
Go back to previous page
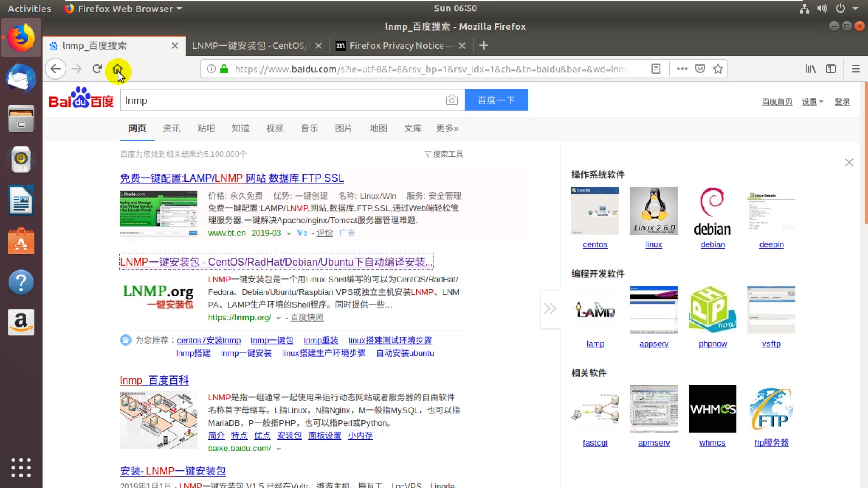(56, 69)
